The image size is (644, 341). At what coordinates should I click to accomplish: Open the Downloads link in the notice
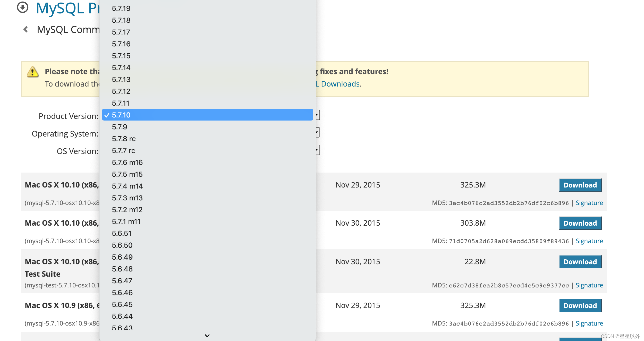click(340, 84)
